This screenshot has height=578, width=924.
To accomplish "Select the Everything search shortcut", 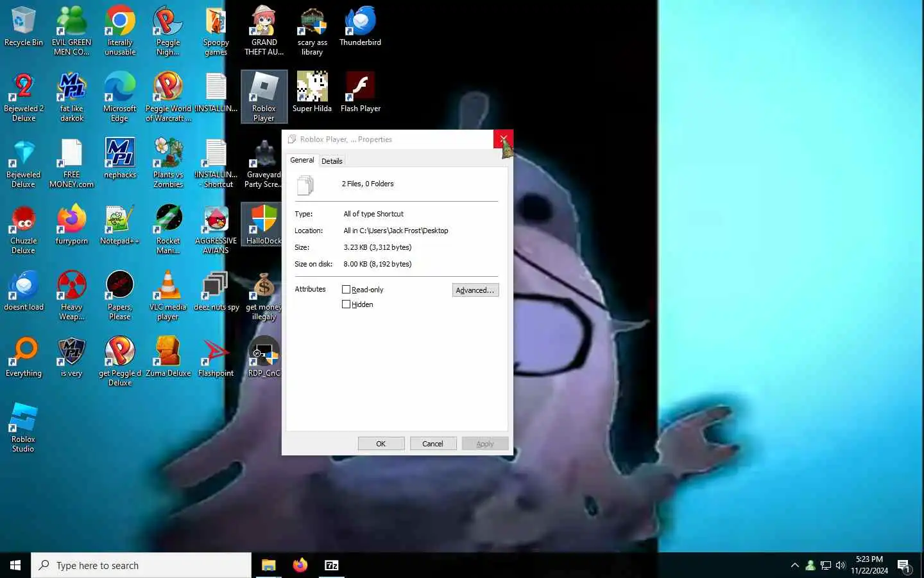I will (x=24, y=357).
